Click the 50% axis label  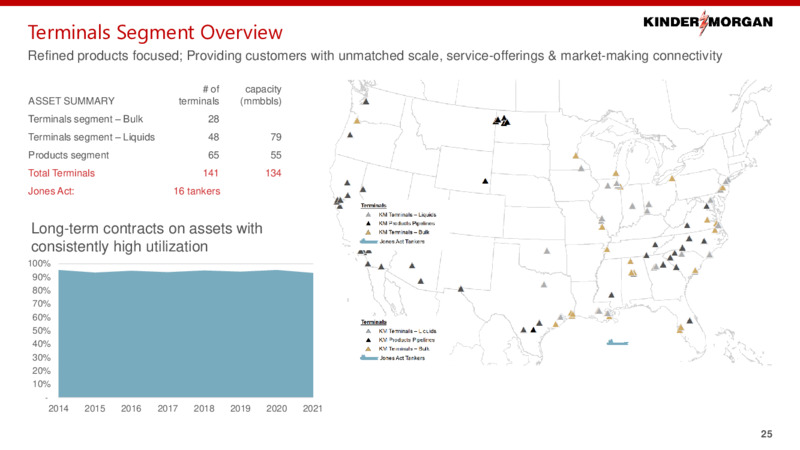click(41, 331)
